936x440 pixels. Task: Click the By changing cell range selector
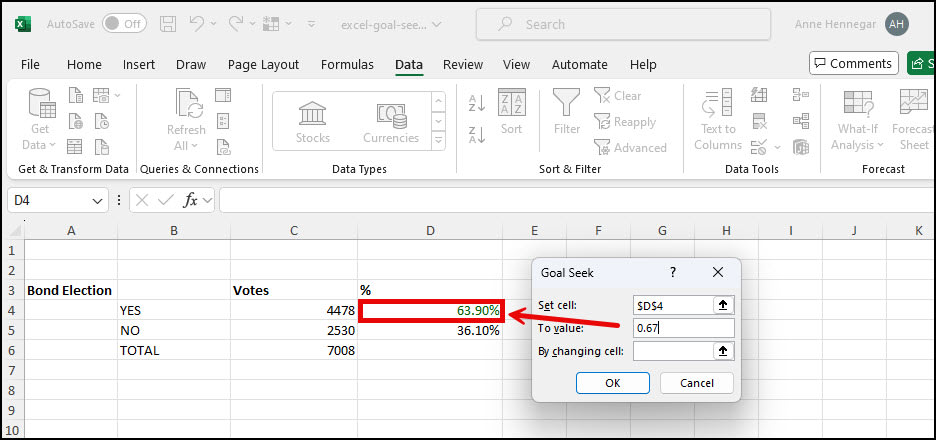723,351
